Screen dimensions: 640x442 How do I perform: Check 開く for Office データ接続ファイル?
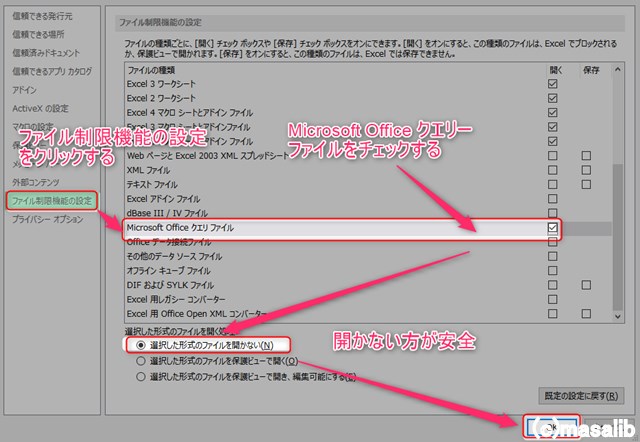click(x=552, y=242)
